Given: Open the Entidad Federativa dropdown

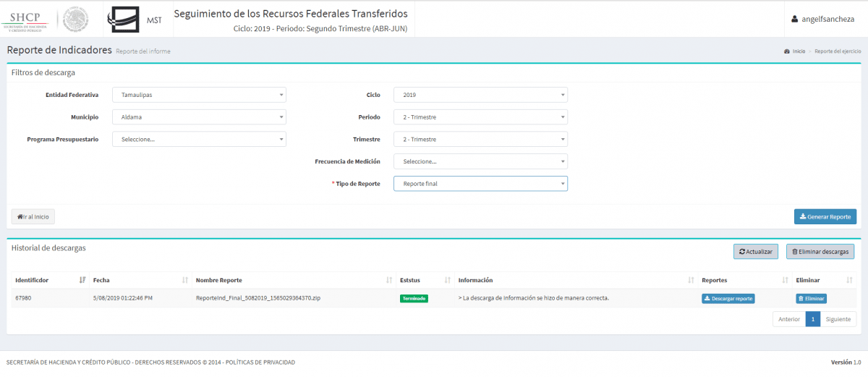Looking at the screenshot, I should pyautogui.click(x=199, y=95).
